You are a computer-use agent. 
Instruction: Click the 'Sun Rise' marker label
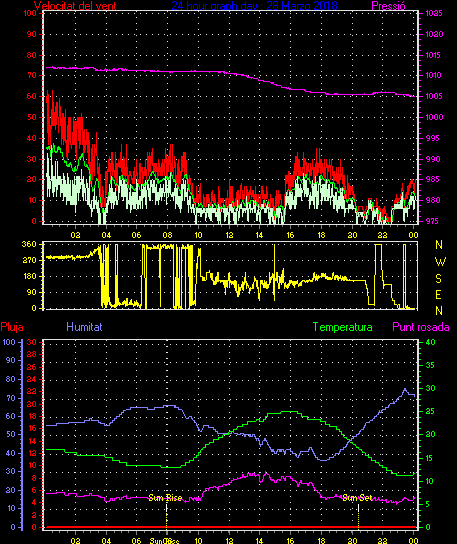tap(165, 498)
